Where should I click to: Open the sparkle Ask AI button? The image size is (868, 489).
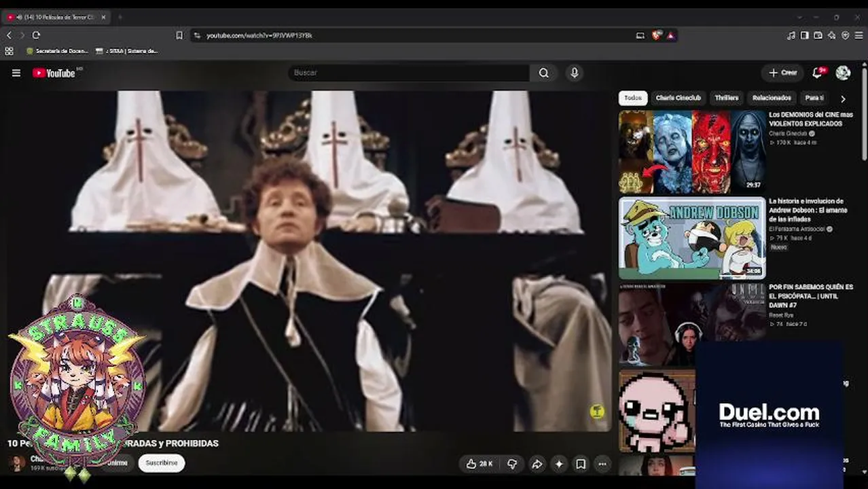coord(559,464)
